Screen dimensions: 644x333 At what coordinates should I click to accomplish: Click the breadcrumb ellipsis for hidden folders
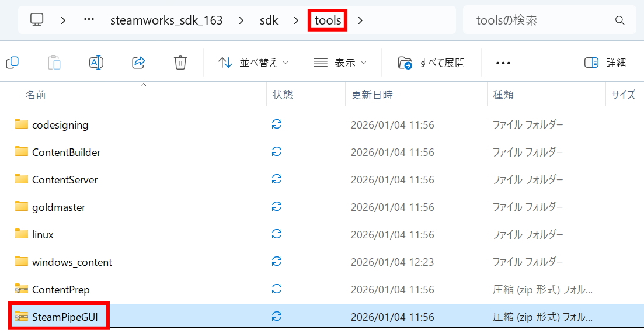89,20
